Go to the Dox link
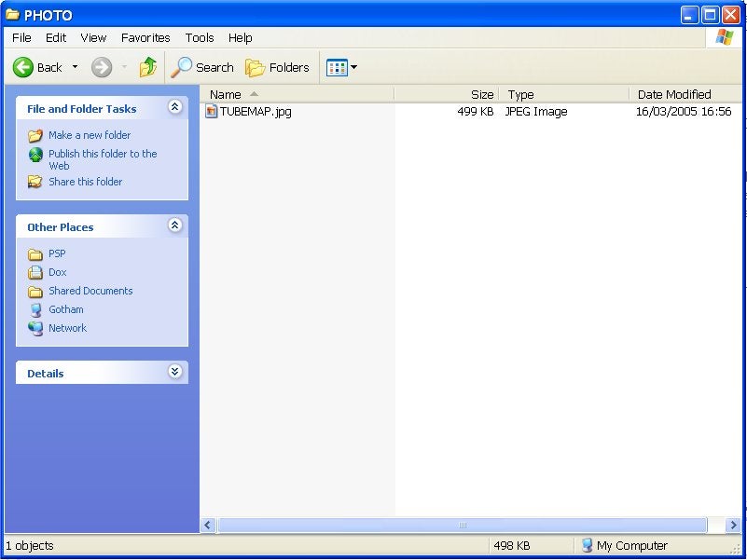The image size is (747, 560). click(x=58, y=272)
